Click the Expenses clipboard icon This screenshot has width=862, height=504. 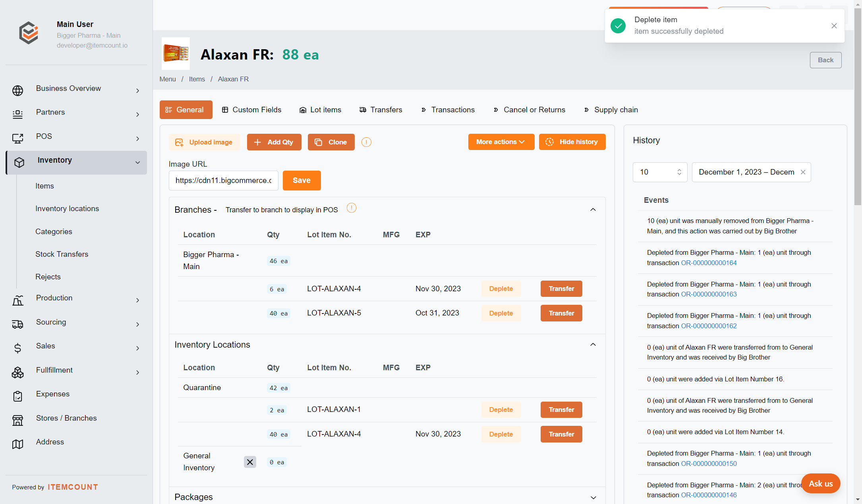[x=17, y=396]
